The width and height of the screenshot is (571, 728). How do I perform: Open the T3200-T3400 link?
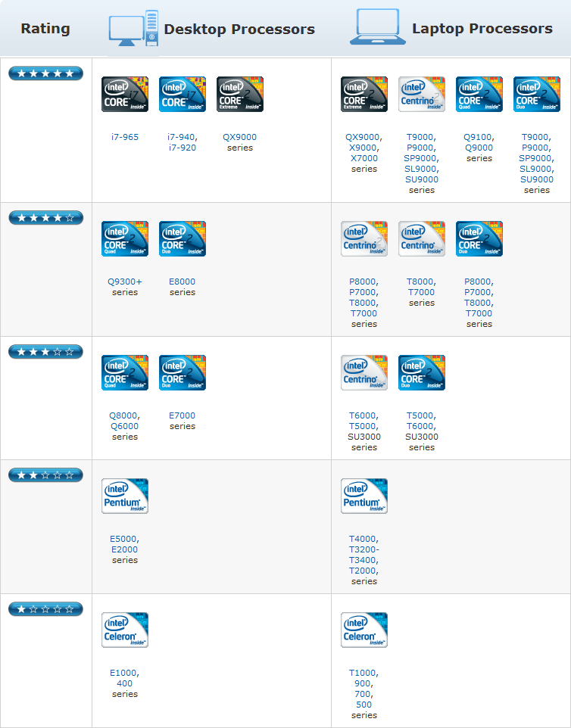[364, 555]
